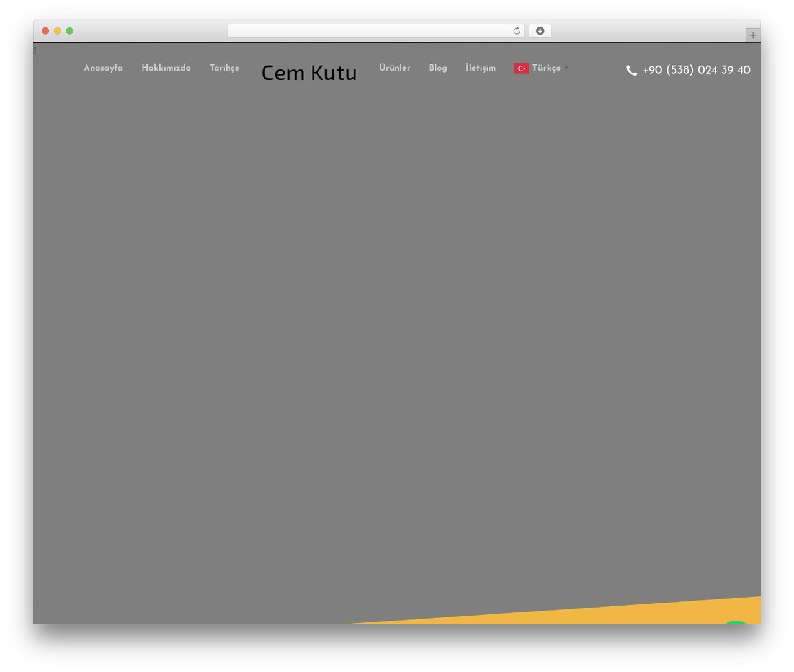
Task: Open the Hakkımızda page
Action: pos(166,68)
